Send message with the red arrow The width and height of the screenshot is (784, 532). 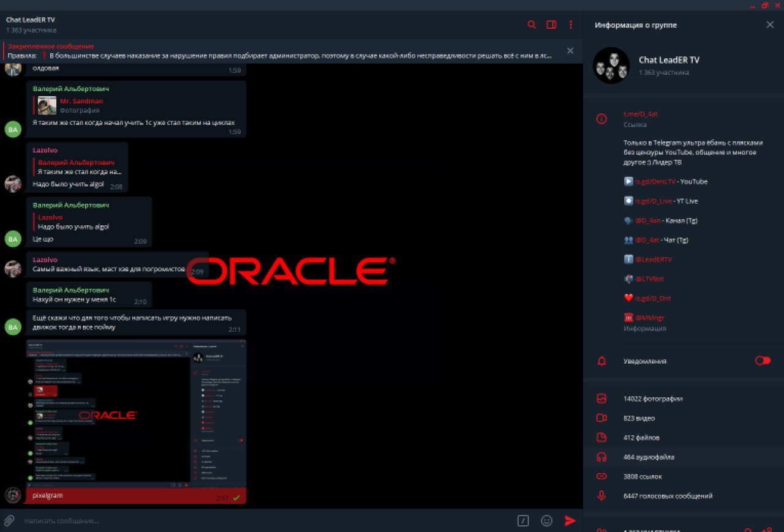click(570, 520)
